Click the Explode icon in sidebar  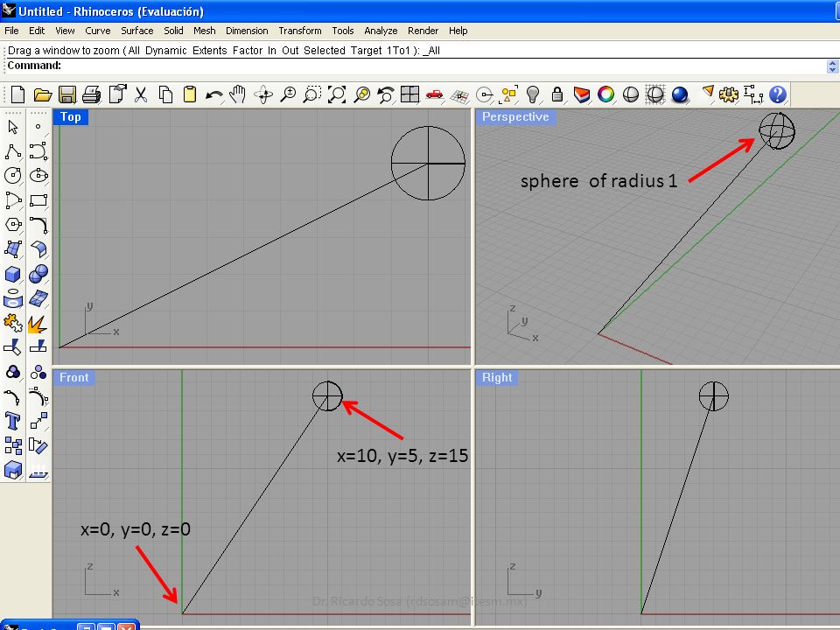38,324
